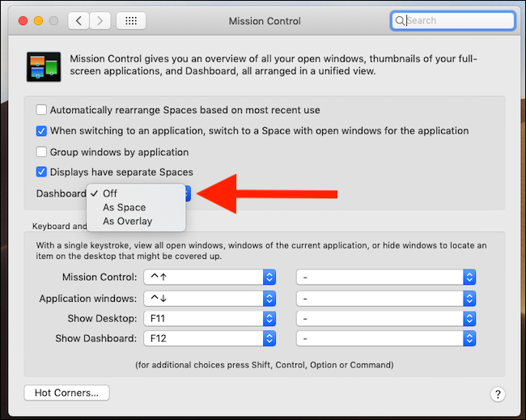Open the Mission Control mouse shortcut dropdown
Image resolution: width=526 pixels, height=420 pixels.
(386, 277)
